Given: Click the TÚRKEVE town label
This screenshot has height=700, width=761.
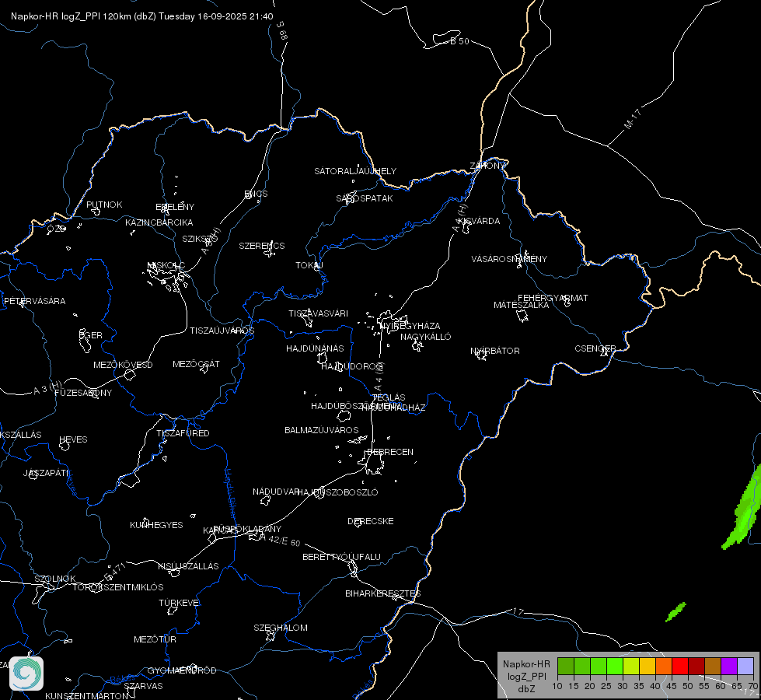Looking at the screenshot, I should click(180, 602).
